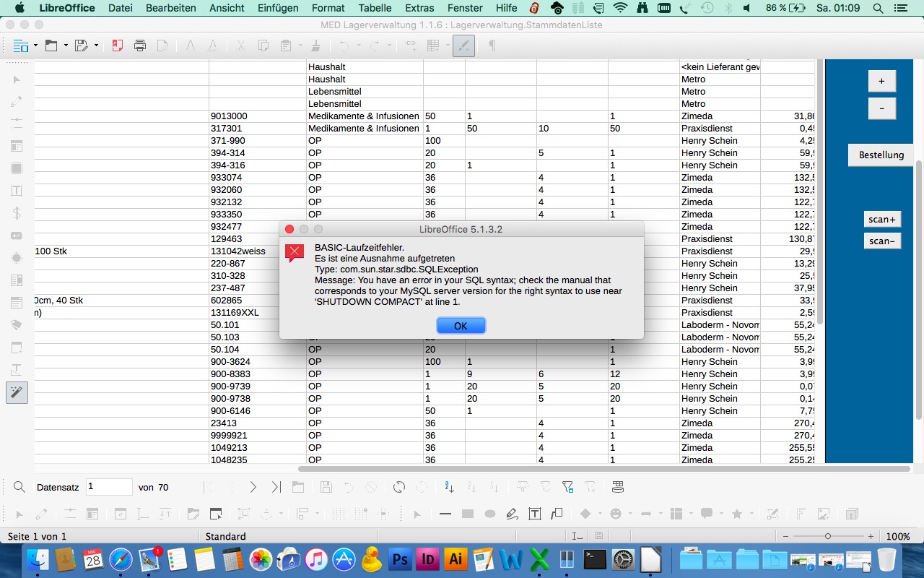This screenshot has height=578, width=924.
Task: Click the Export as PDF icon
Action: coord(118,46)
